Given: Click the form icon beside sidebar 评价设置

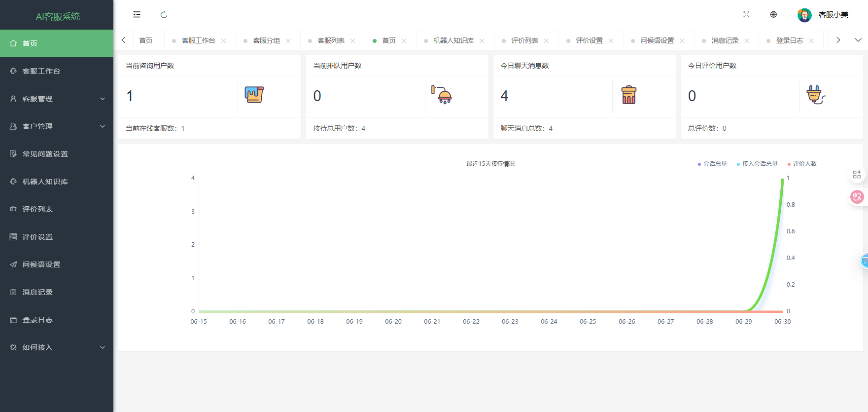Looking at the screenshot, I should tap(13, 237).
